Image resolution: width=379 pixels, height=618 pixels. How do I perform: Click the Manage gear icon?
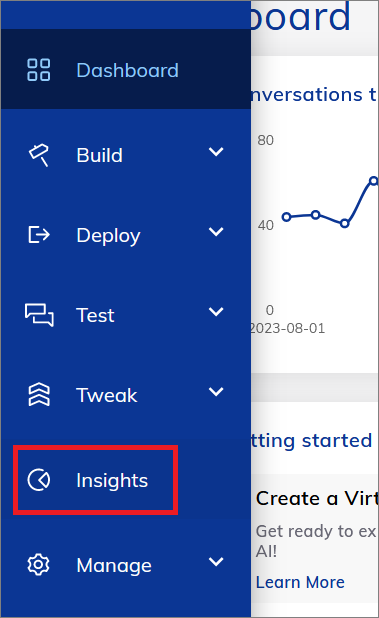(39, 565)
